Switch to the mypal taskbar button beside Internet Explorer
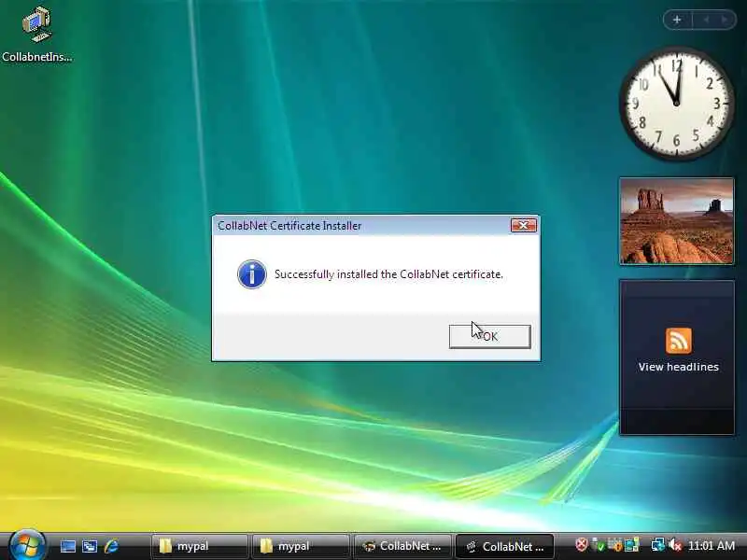Screen dimensions: 747x560 pyautogui.click(x=199, y=546)
